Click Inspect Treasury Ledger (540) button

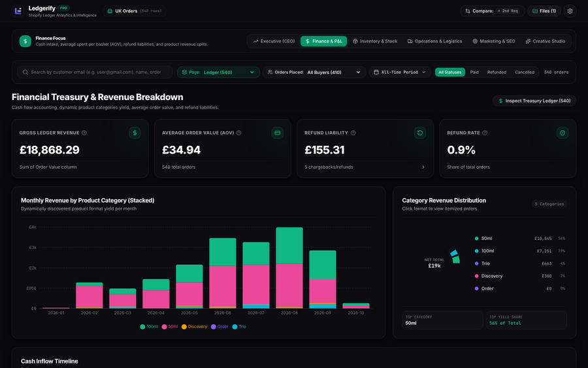(x=534, y=101)
